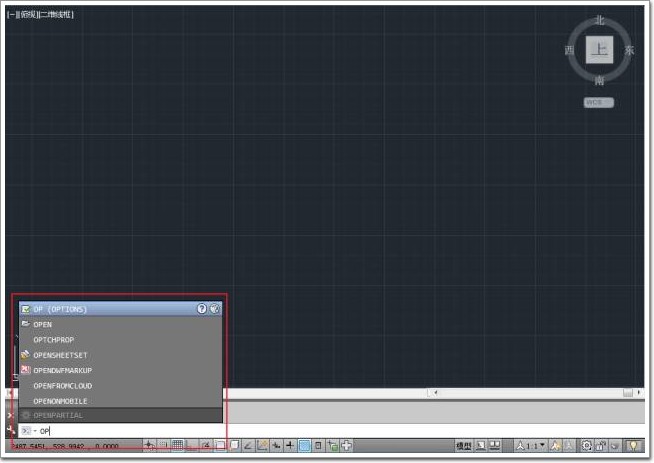Screen dimensions: 654x463
Task: Open workspace switching gear icon
Action: coord(587,445)
